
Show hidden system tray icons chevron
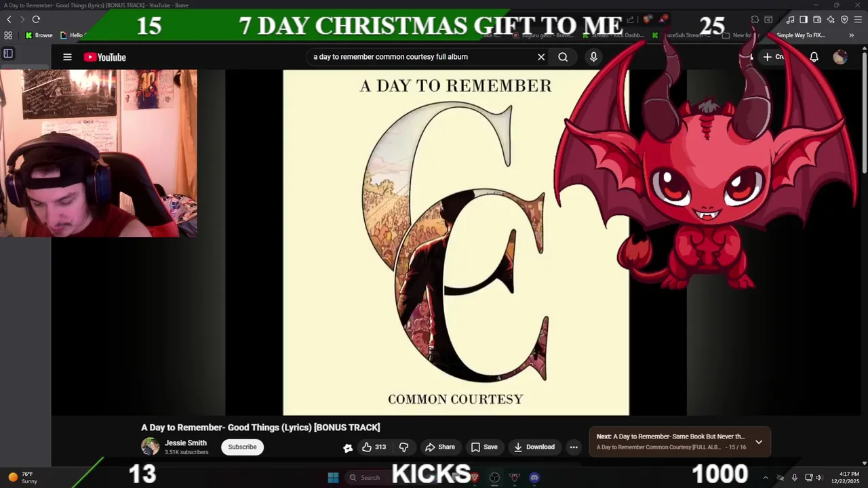(766, 478)
